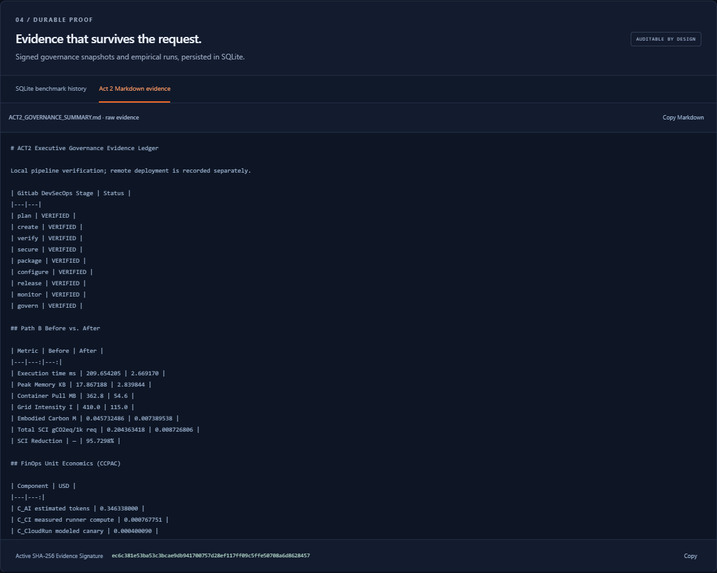717x573 pixels.
Task: Click the ACT2_GOVERNANCE_SUMMARY.md file label
Action: (74, 118)
